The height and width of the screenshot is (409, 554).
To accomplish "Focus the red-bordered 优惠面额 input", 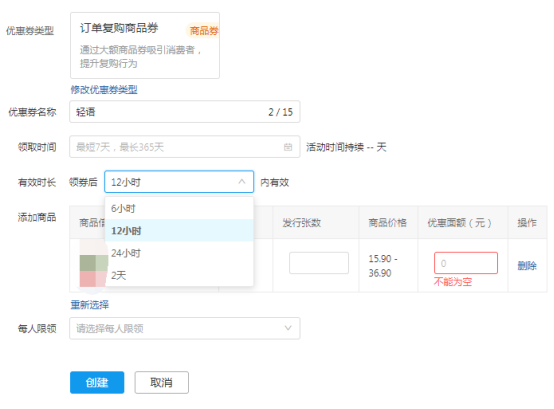I will coord(466,263).
